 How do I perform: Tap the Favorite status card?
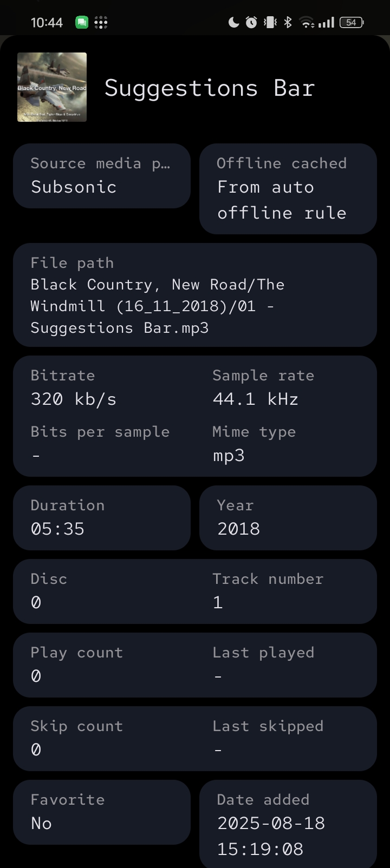[102, 812]
